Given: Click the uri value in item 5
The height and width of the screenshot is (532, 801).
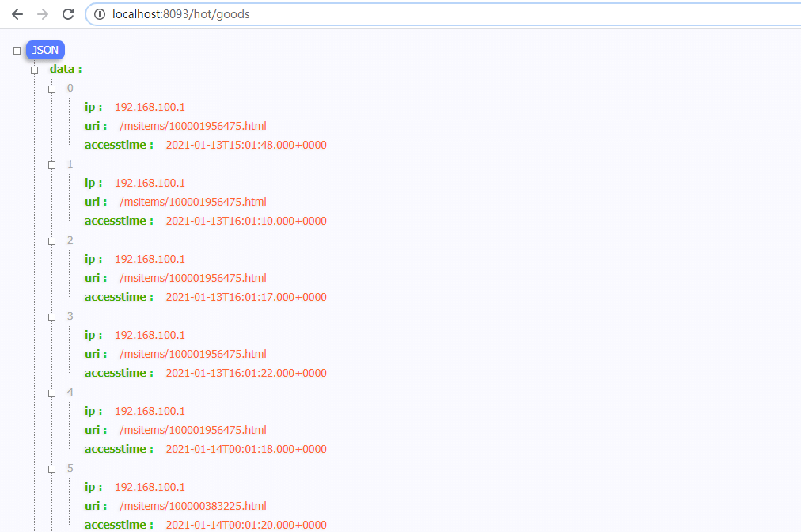Looking at the screenshot, I should point(193,506).
